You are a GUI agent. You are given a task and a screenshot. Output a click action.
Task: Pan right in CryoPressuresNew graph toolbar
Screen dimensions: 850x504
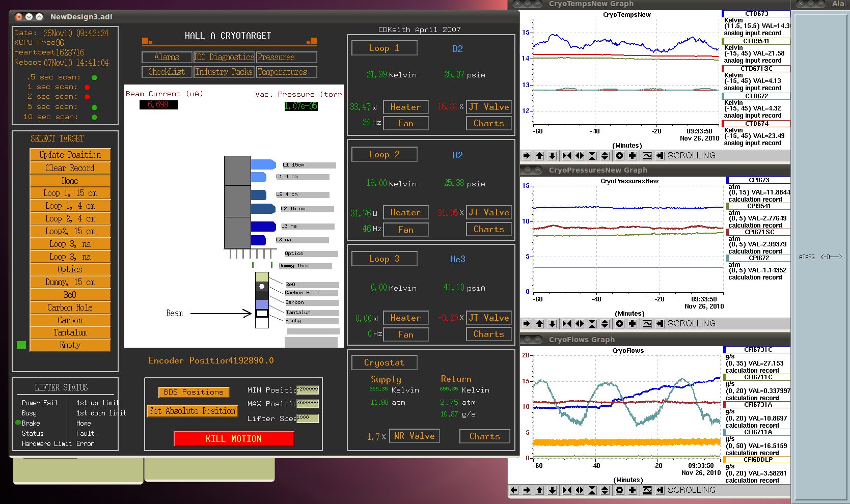[527, 324]
